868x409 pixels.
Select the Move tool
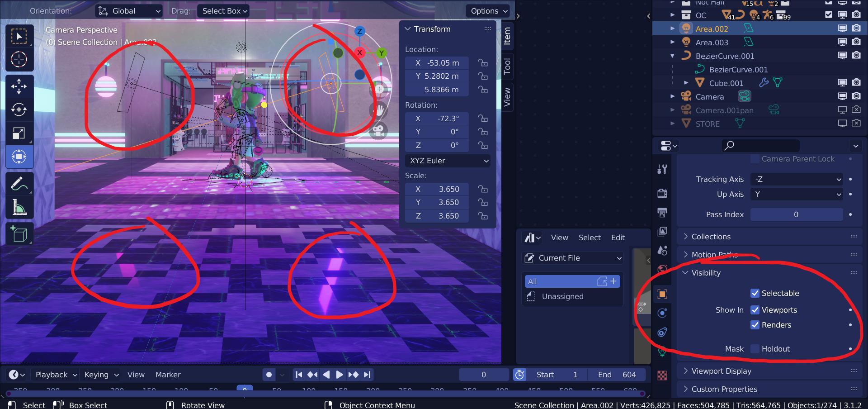tap(19, 86)
